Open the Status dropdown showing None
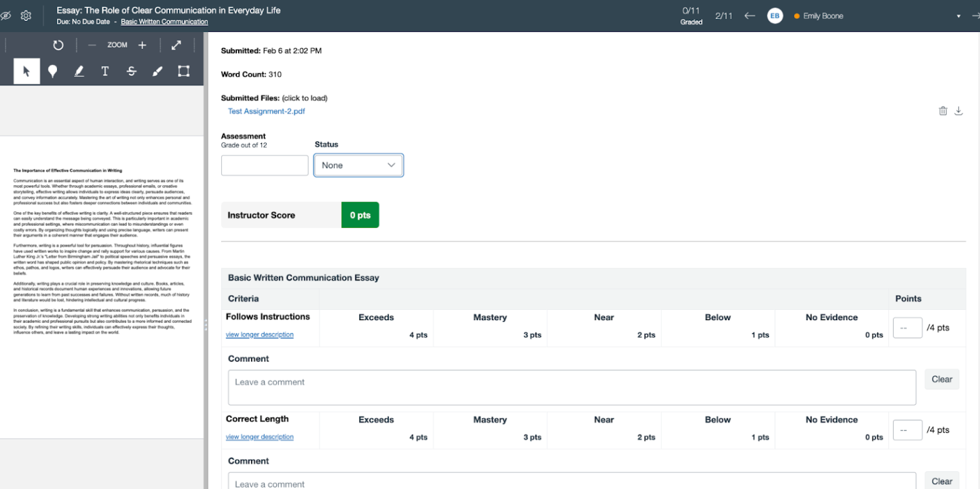980x489 pixels. [x=358, y=165]
